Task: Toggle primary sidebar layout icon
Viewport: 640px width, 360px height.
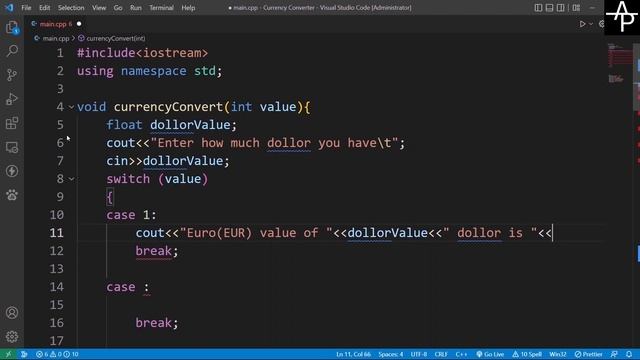Action: (x=538, y=8)
